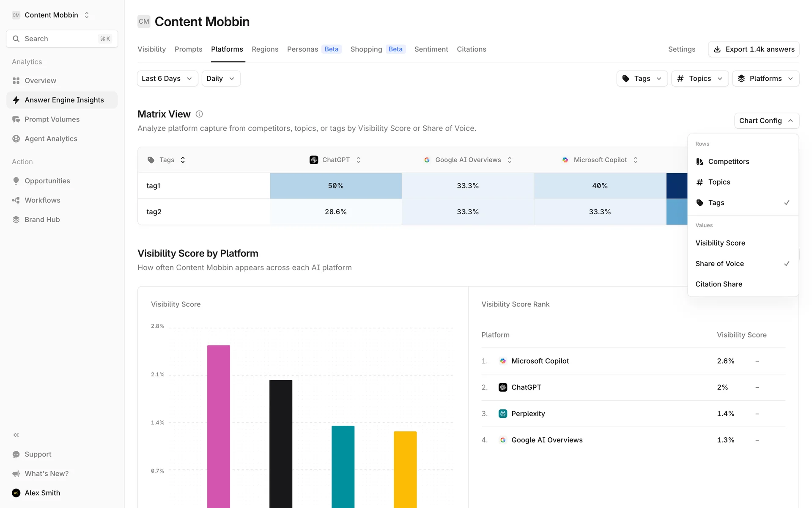
Task: Click the pink Microsoft Copilot bar
Action: tap(219, 423)
